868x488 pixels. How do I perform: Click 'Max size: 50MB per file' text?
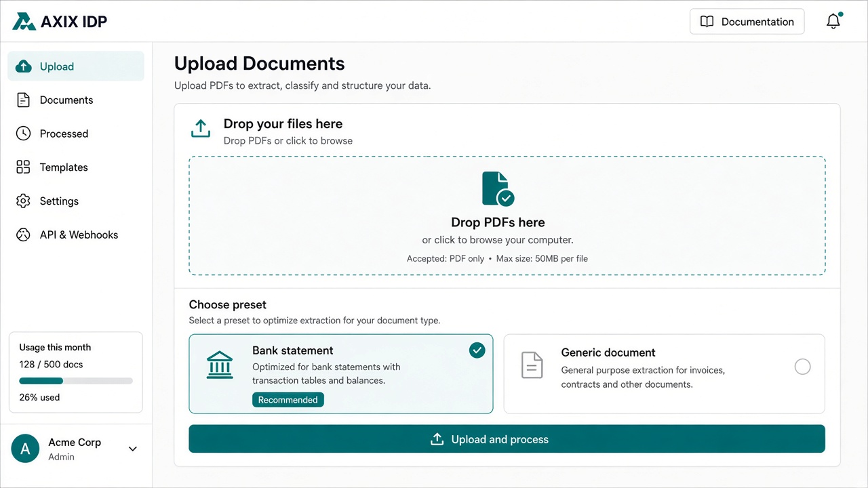(542, 258)
